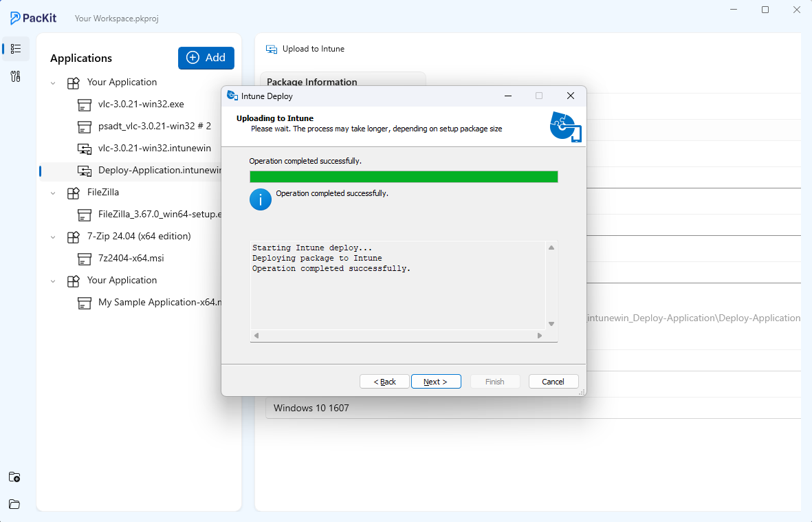Click the FileZilla application group icon
The width and height of the screenshot is (812, 522).
pyautogui.click(x=74, y=193)
